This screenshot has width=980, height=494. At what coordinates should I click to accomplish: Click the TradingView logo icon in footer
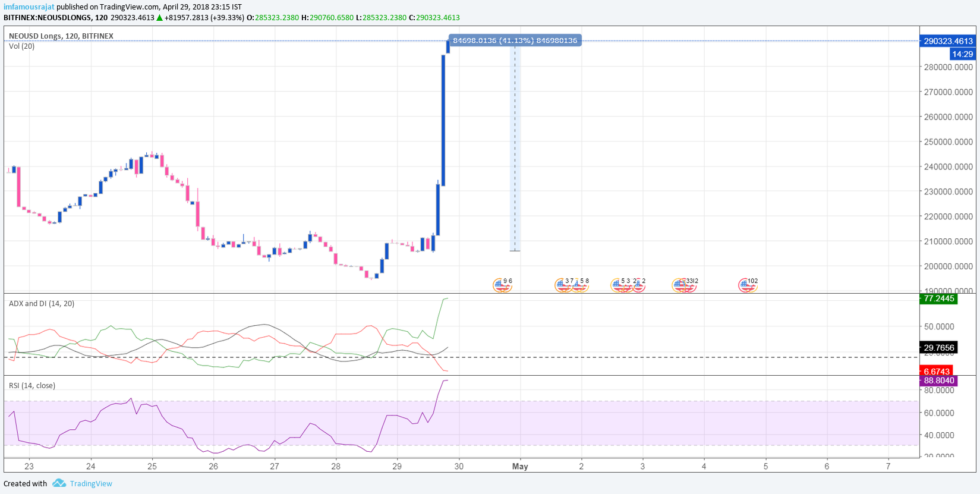59,483
